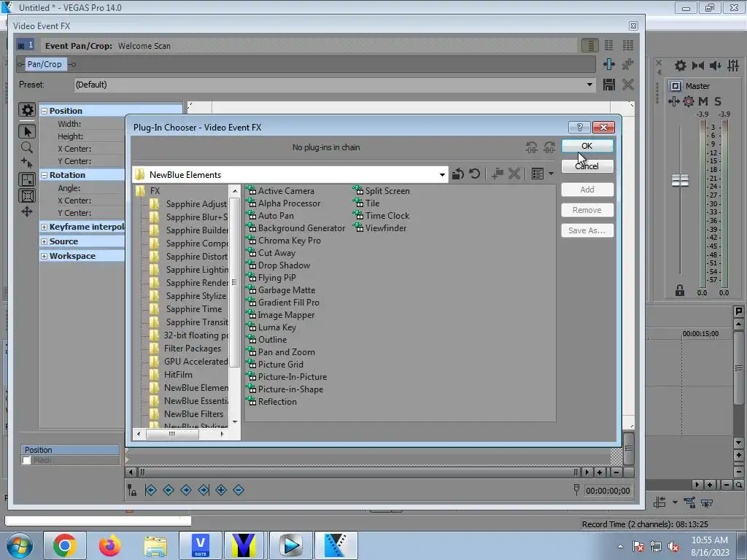This screenshot has width=747, height=560.
Task: Open the views list dropdown arrow
Action: click(x=551, y=174)
